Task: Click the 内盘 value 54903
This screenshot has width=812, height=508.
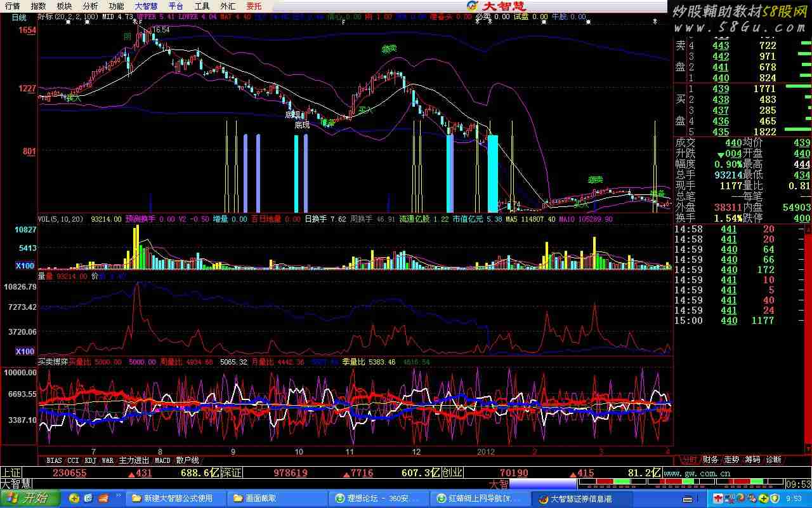Action: click(x=797, y=207)
